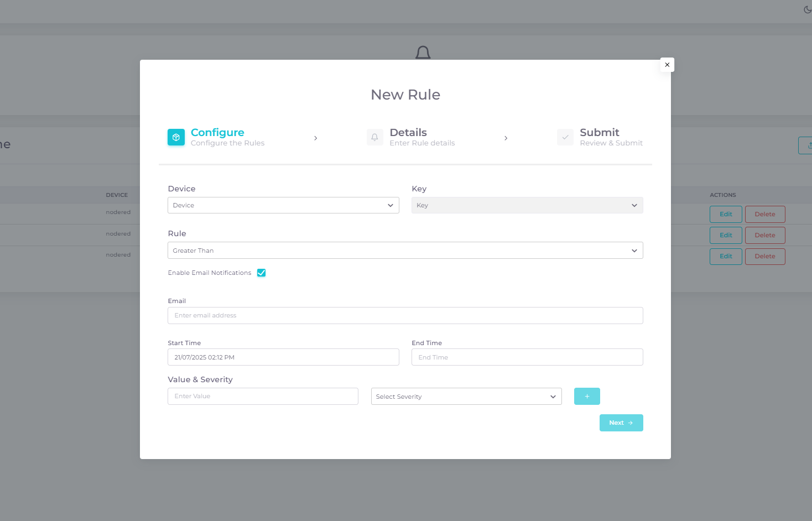Open the Rule dropdown showing Greater Than
Viewport: 812px width, 521px height.
tap(405, 251)
